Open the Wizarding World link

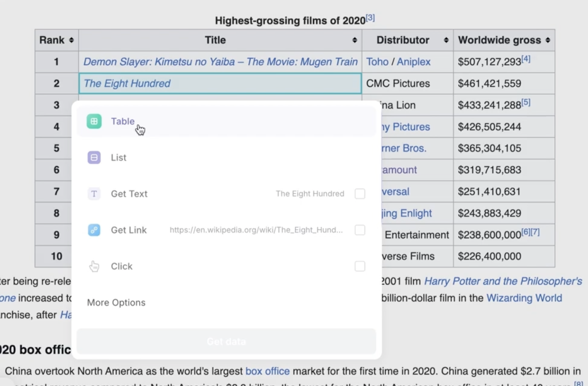[x=524, y=298]
